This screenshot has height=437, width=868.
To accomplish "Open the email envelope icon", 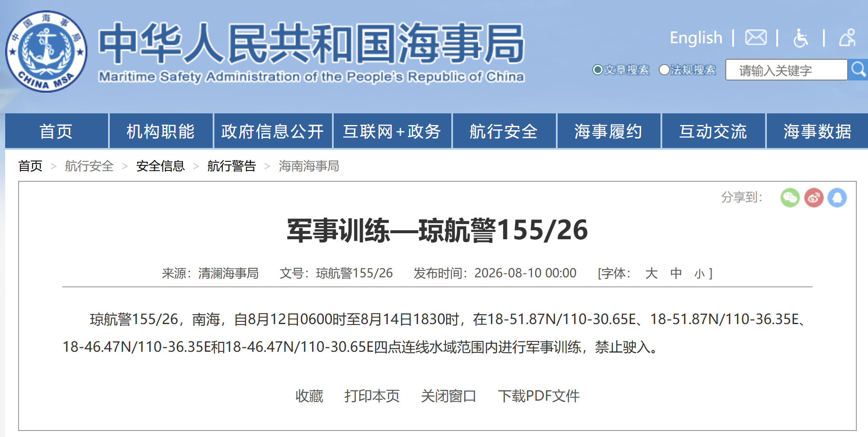I will tap(756, 38).
